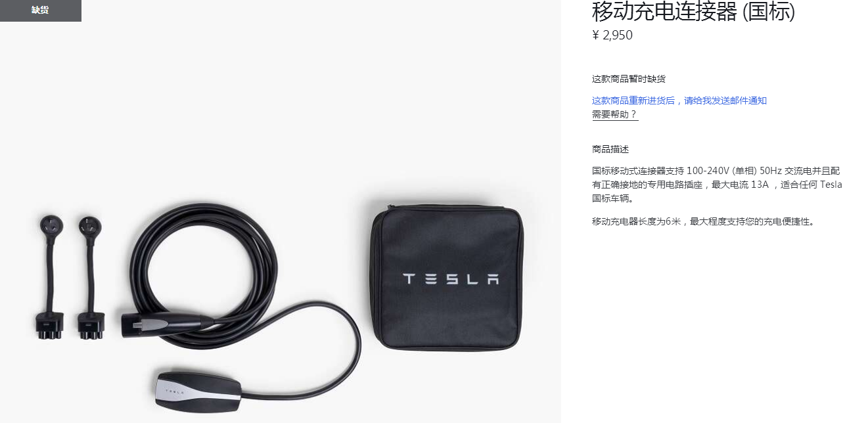Click the leftmost adapter's square connector base
This screenshot has width=868, height=423.
[48, 326]
